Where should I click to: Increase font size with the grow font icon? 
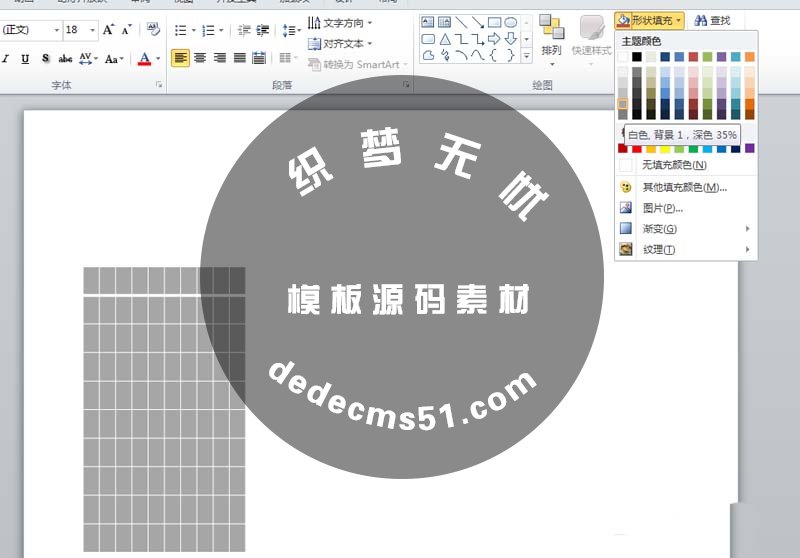tap(108, 30)
